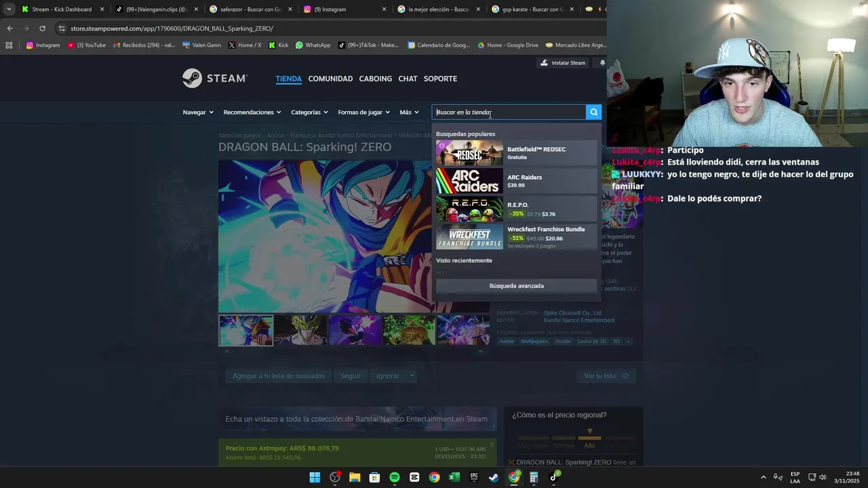Click the browser address bar URL
Viewport: 868px width, 488px height.
point(172,28)
